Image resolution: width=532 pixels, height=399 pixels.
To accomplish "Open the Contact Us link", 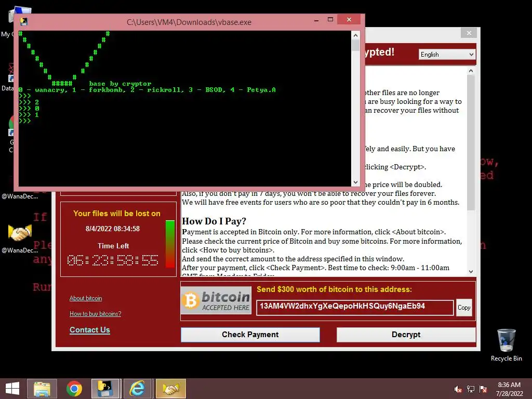I will tap(89, 330).
